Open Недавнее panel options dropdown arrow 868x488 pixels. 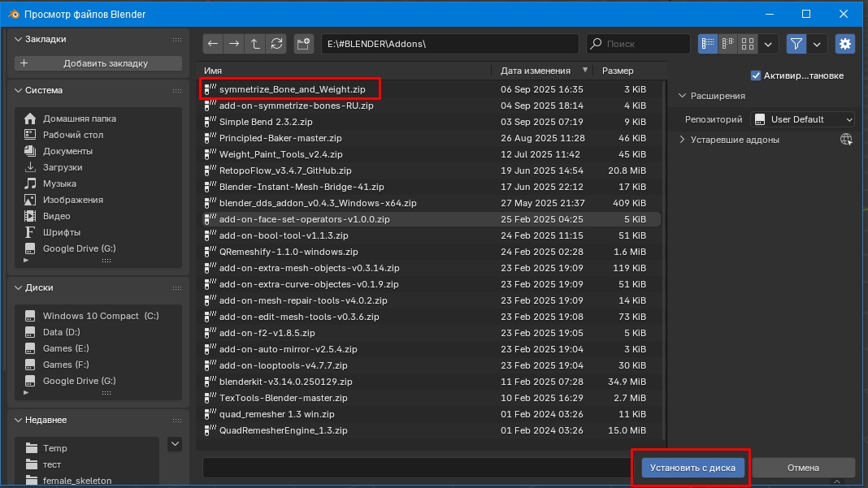pos(175,443)
